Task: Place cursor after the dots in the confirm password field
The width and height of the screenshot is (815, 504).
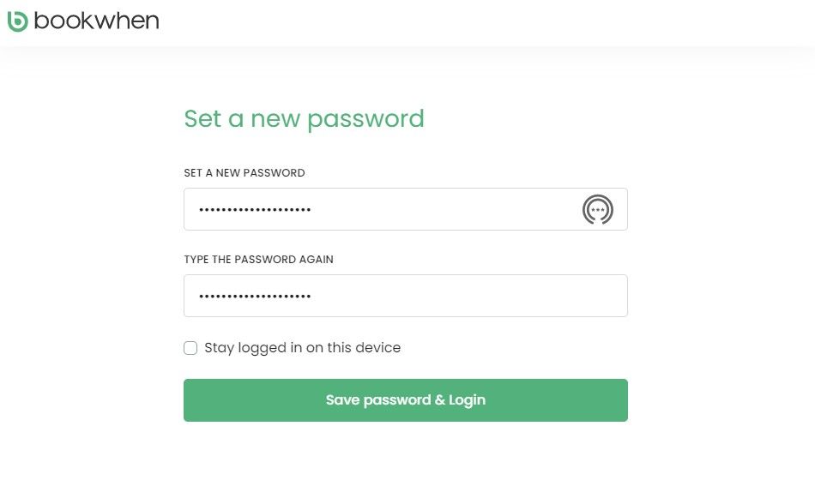Action: (x=468, y=296)
